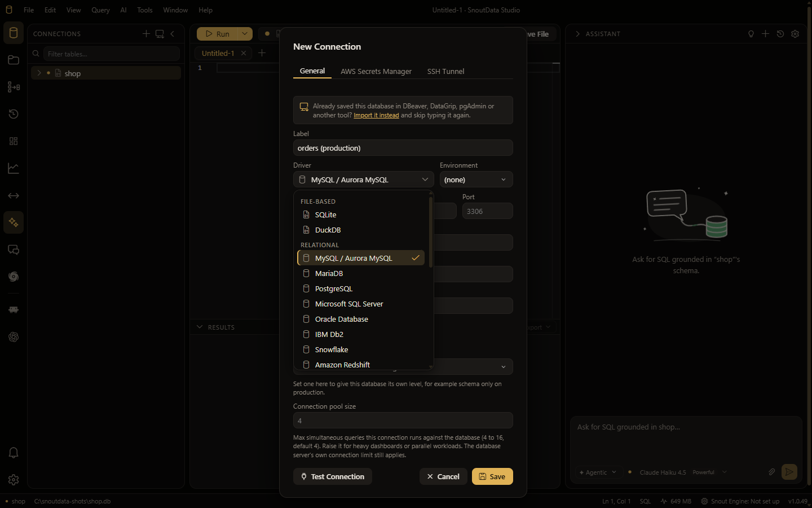Switch to the AWS Secrets Manager tab
Viewport: 812px width, 508px height.
pos(376,71)
